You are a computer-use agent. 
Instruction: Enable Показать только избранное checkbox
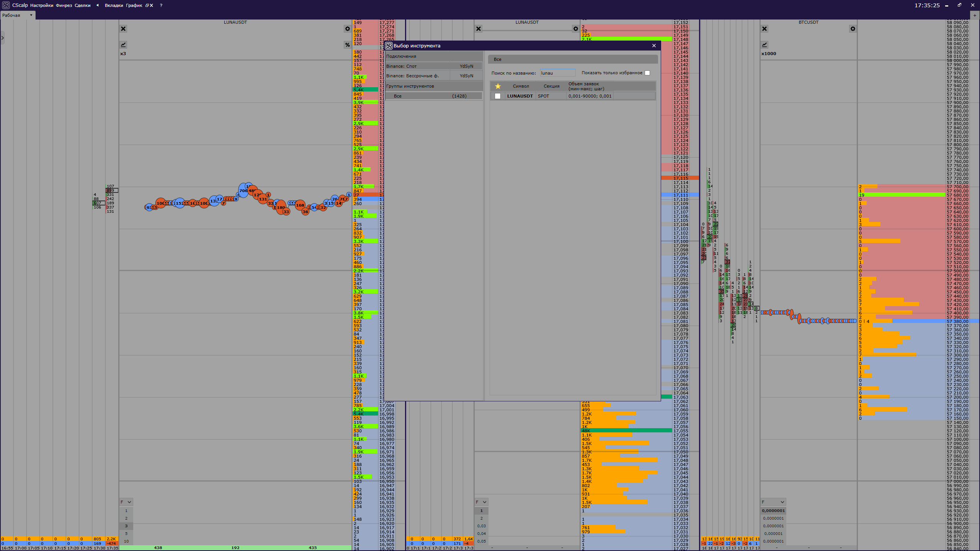tap(647, 73)
